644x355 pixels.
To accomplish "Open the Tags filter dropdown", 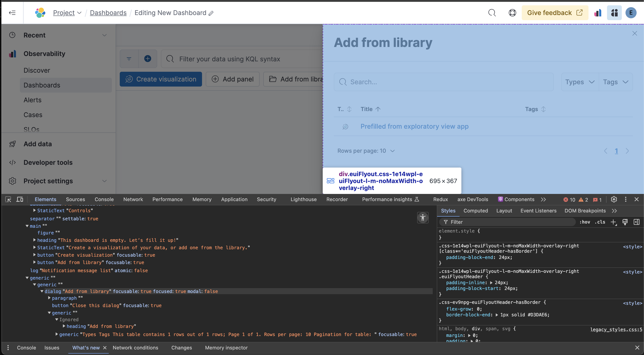I will point(616,82).
